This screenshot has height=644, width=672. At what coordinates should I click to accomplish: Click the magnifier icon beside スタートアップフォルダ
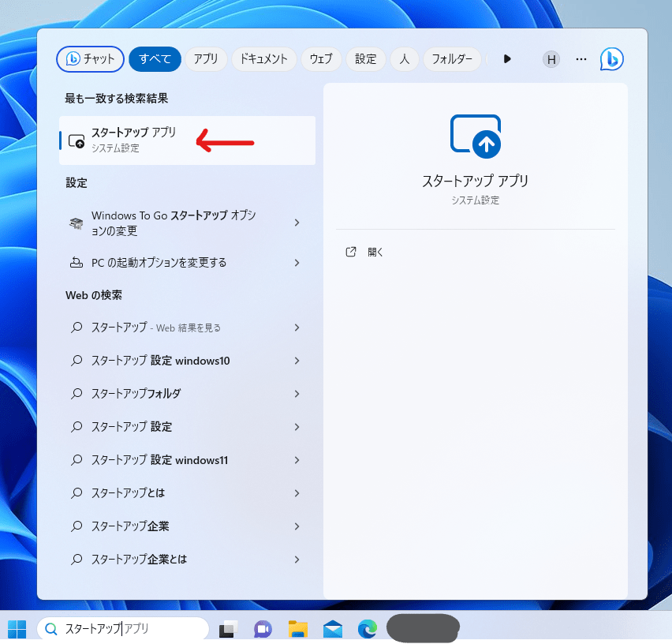pos(77,394)
